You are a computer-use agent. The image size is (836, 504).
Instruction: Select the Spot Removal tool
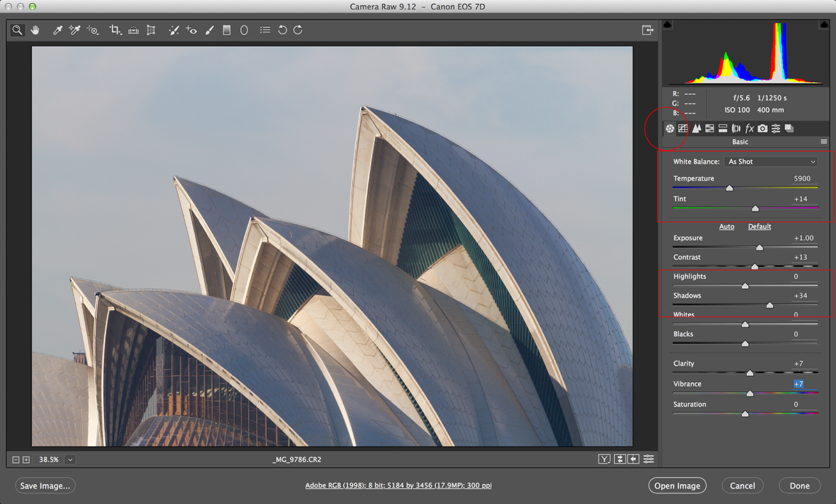[174, 30]
